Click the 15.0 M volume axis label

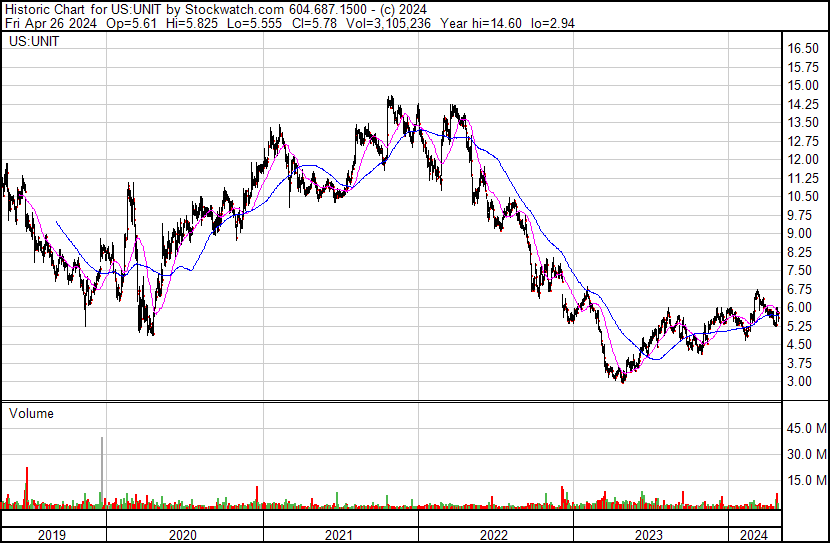[x=805, y=481]
